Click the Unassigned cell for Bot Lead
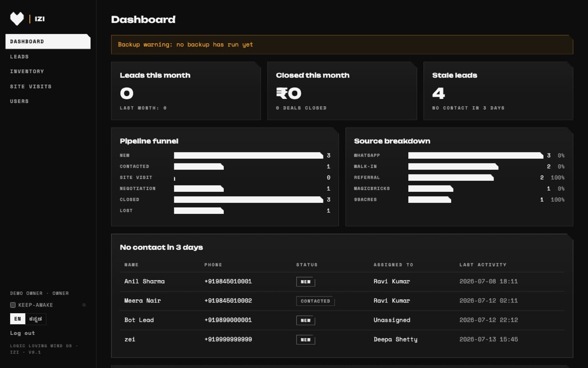The height and width of the screenshot is (368, 588). pos(392,320)
